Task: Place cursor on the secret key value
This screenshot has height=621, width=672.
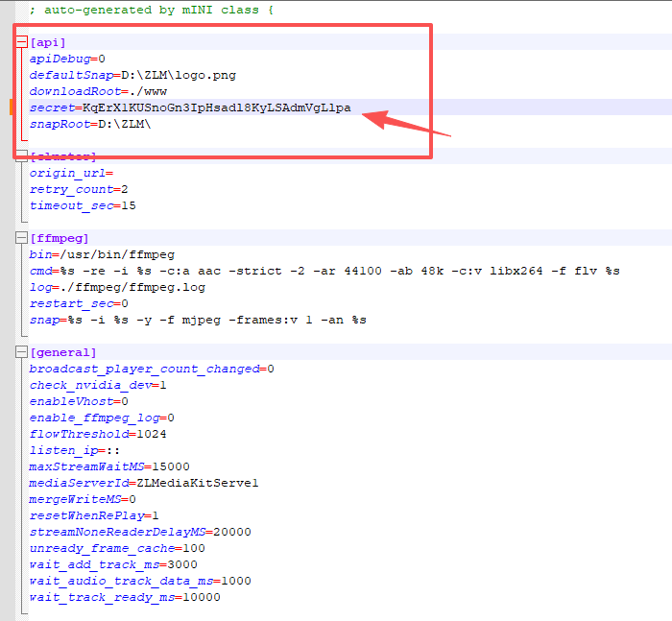Action: (x=216, y=107)
